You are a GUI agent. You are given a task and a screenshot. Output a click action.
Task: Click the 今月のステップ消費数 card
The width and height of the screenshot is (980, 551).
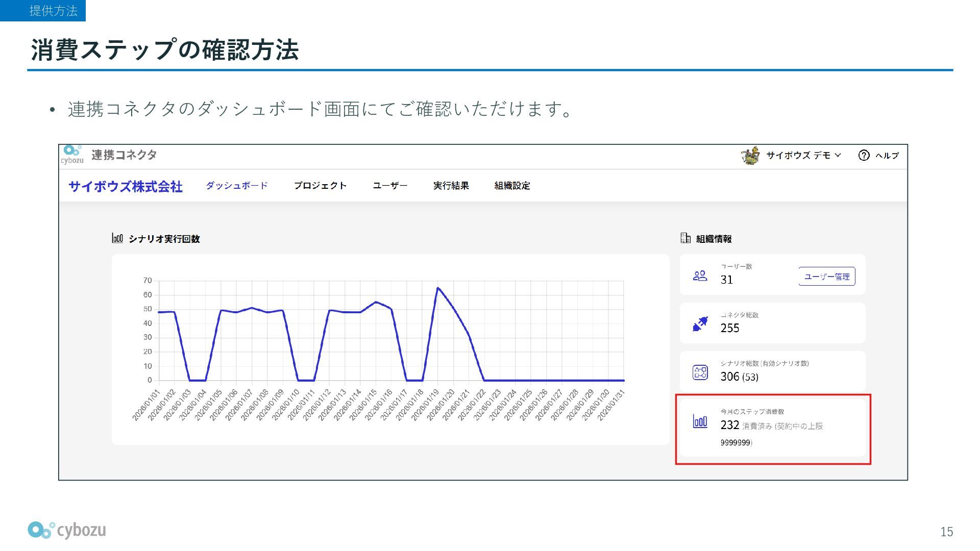pyautogui.click(x=773, y=428)
